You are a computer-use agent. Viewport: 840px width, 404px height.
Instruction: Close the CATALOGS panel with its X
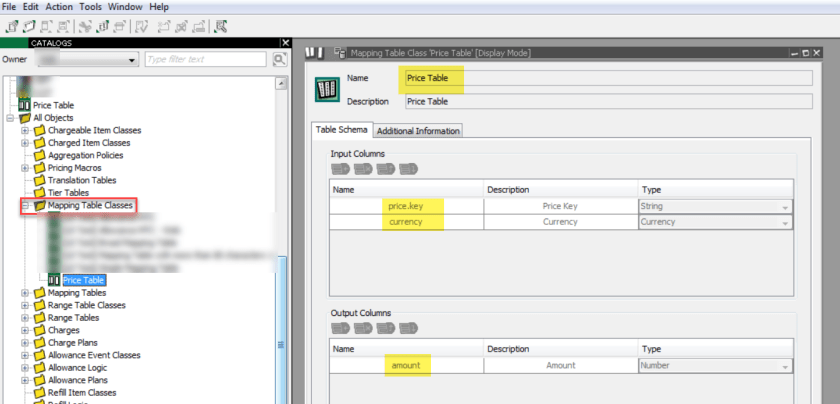tap(286, 43)
